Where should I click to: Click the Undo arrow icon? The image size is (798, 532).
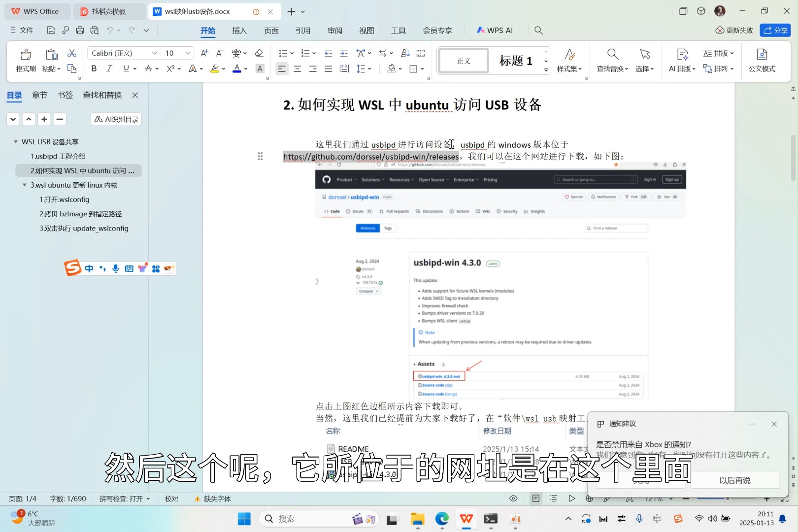click(x=110, y=31)
